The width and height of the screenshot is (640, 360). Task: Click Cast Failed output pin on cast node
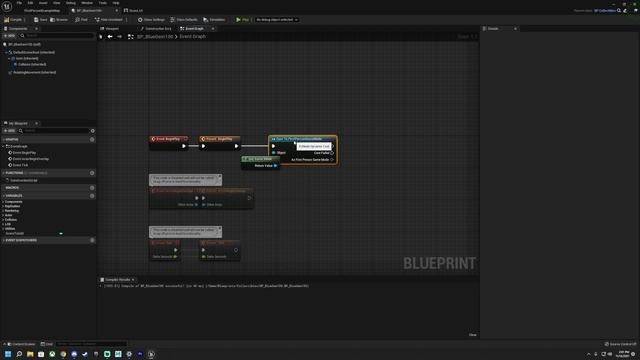pos(332,153)
